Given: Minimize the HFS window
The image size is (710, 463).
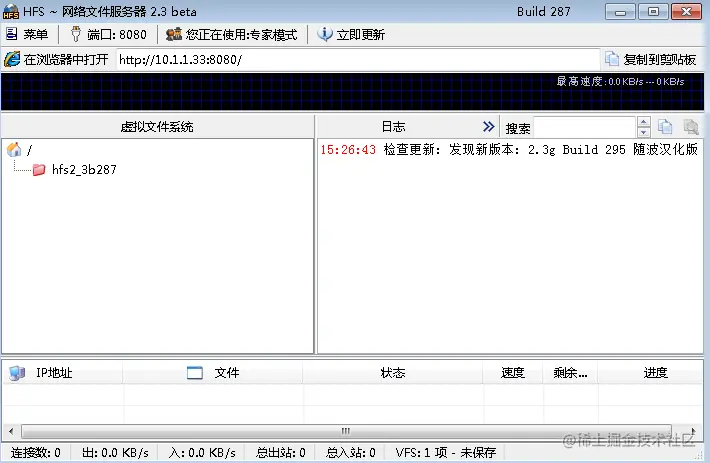Looking at the screenshot, I should pyautogui.click(x=620, y=12).
